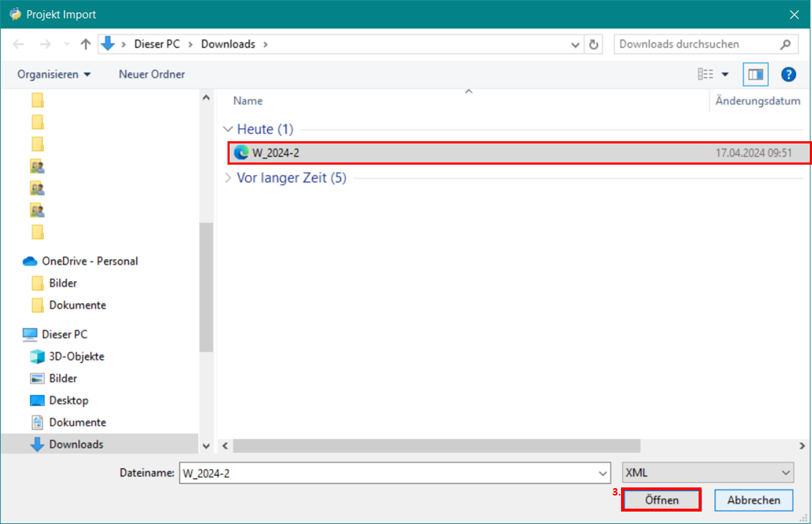Sort by Änderungsdatum column header
This screenshot has height=524, width=812.
click(757, 101)
